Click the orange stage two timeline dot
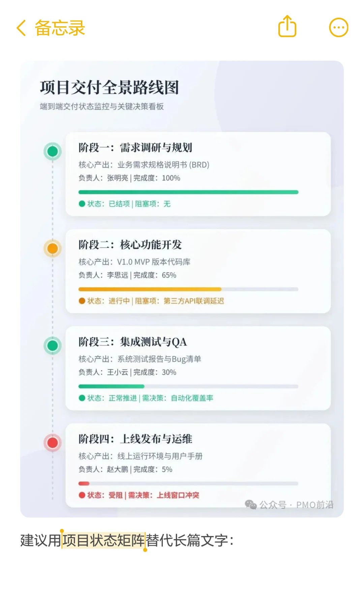Viewport: 364px width, 607px height. pyautogui.click(x=53, y=249)
